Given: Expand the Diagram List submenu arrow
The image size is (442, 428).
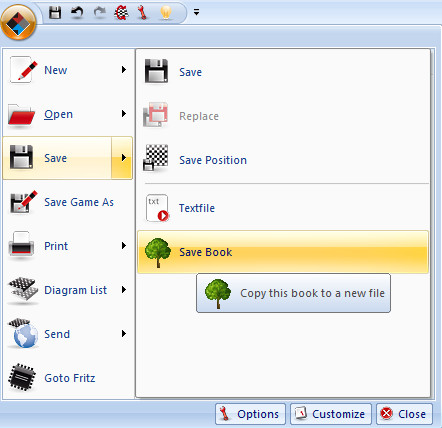Looking at the screenshot, I should click(124, 290).
